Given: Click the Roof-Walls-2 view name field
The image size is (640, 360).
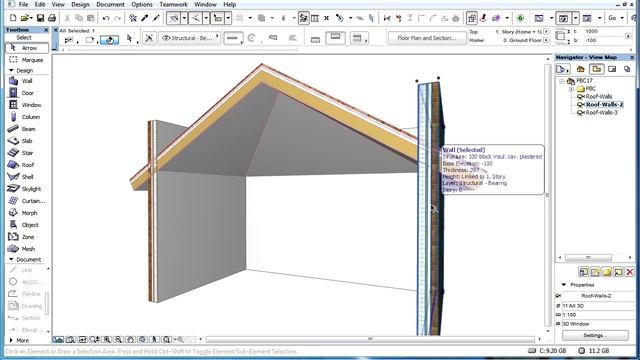Looking at the screenshot, I should (x=596, y=296).
